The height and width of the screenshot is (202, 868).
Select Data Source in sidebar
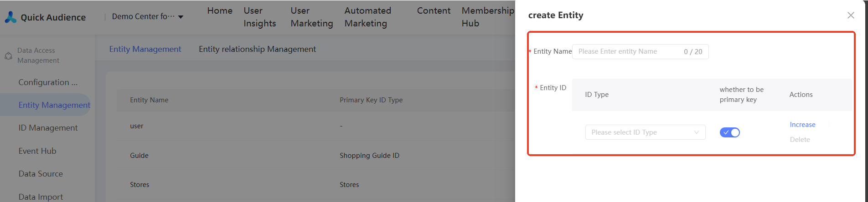click(x=41, y=174)
